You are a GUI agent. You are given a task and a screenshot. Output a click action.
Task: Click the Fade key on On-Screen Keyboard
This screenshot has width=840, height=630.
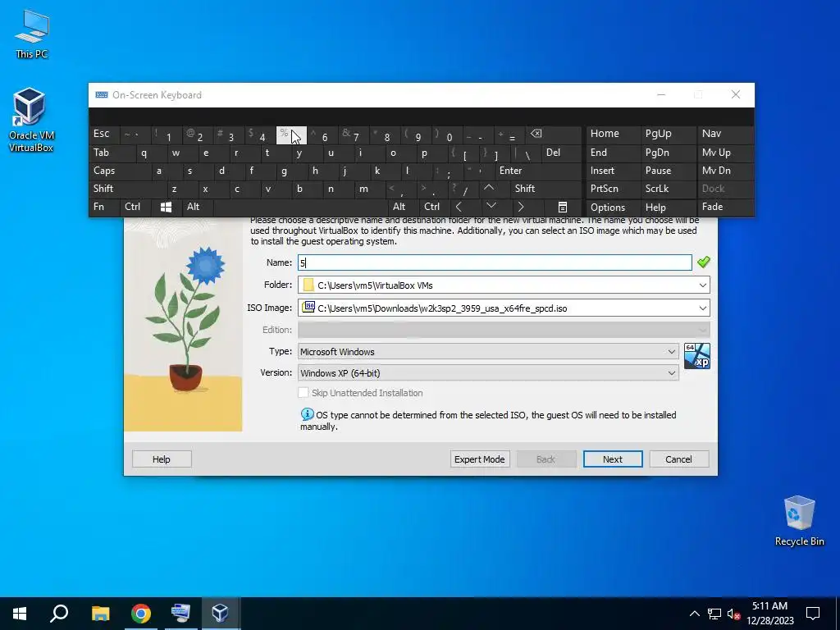pos(725,207)
